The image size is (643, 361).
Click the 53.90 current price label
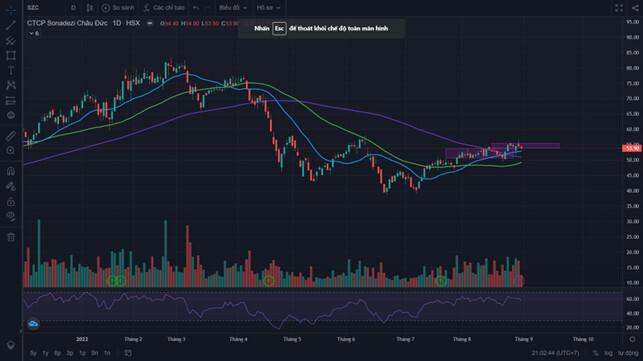[632, 148]
